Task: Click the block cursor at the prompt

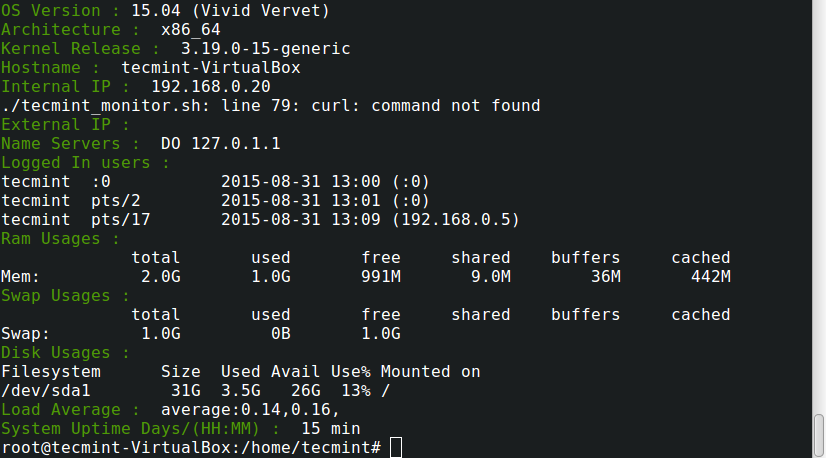Action: click(x=396, y=447)
